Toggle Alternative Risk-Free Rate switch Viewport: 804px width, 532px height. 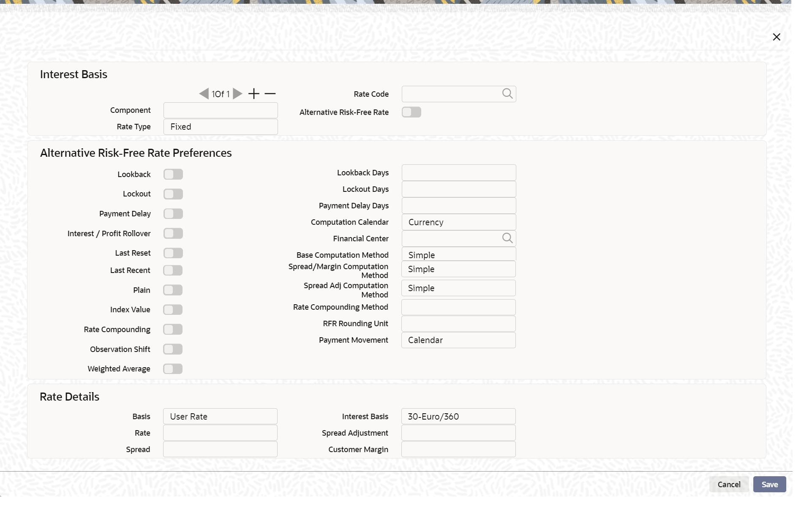pyautogui.click(x=412, y=112)
